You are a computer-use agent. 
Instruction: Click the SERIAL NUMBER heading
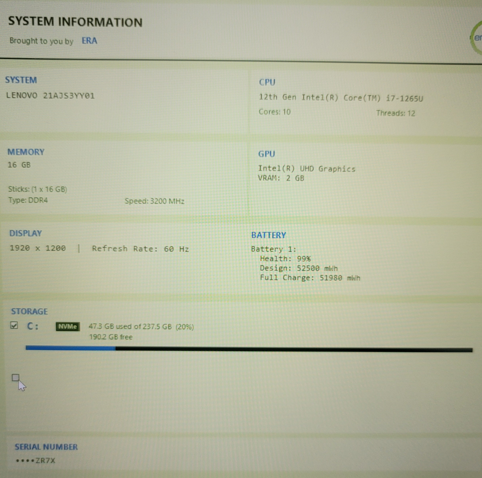46,447
